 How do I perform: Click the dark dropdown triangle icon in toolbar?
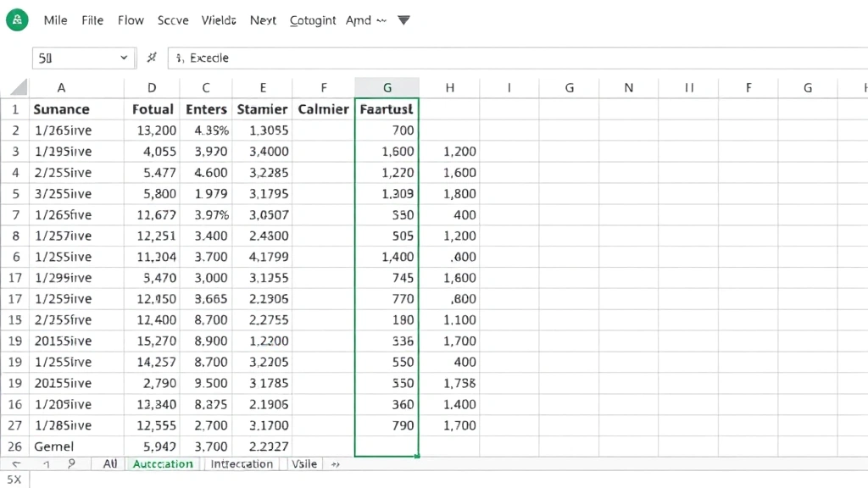403,19
